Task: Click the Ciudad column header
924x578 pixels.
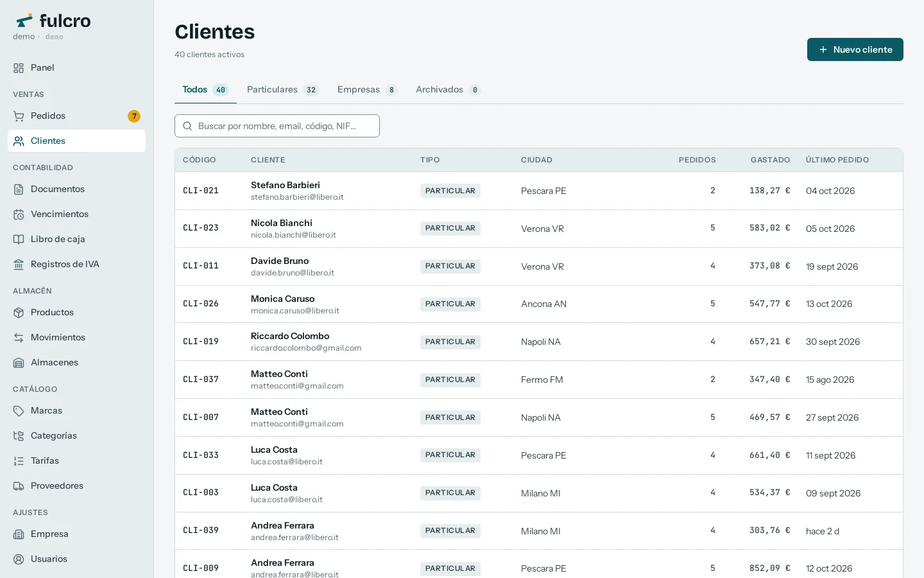Action: pyautogui.click(x=536, y=160)
